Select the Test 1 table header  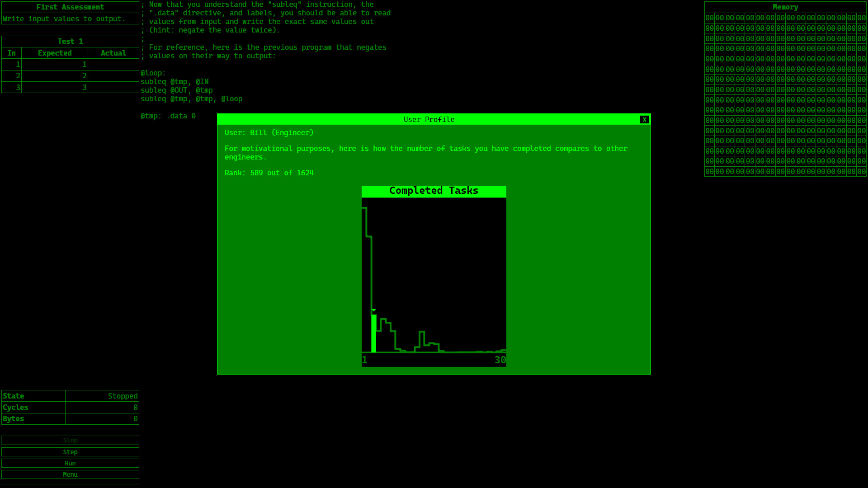point(70,41)
